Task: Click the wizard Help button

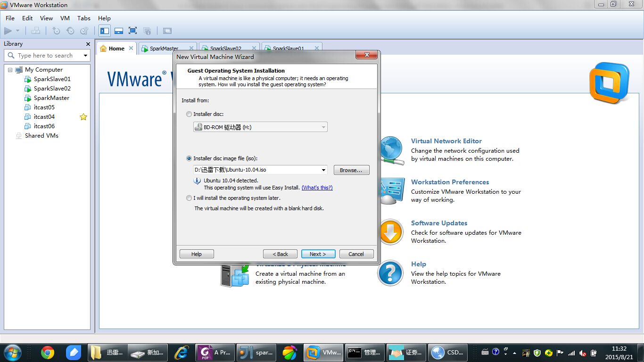Action: pos(197,254)
